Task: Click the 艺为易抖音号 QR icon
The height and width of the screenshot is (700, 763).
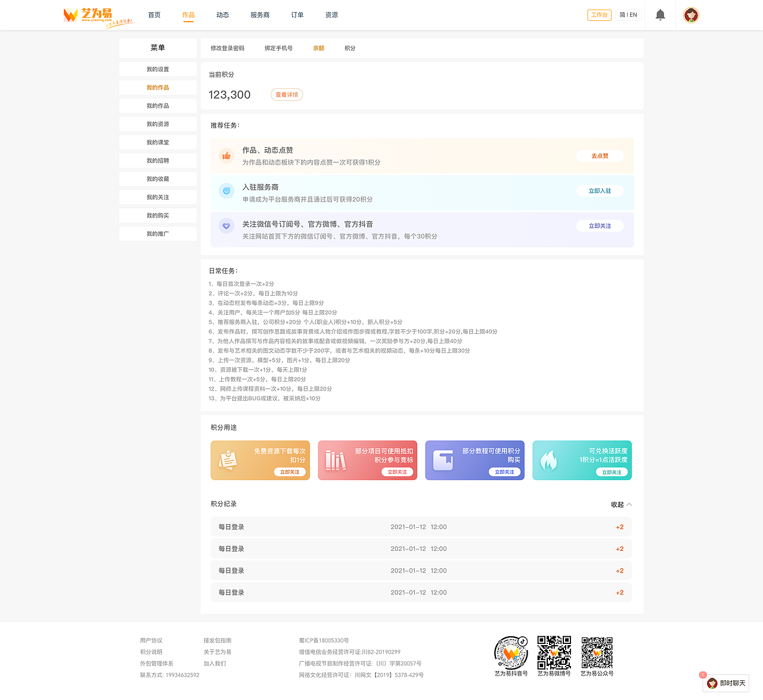Action: point(511,652)
